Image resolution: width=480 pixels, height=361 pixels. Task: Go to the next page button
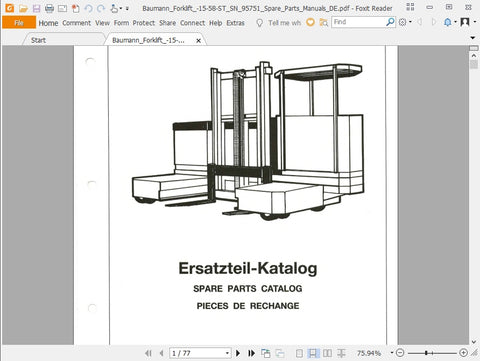[x=238, y=353]
